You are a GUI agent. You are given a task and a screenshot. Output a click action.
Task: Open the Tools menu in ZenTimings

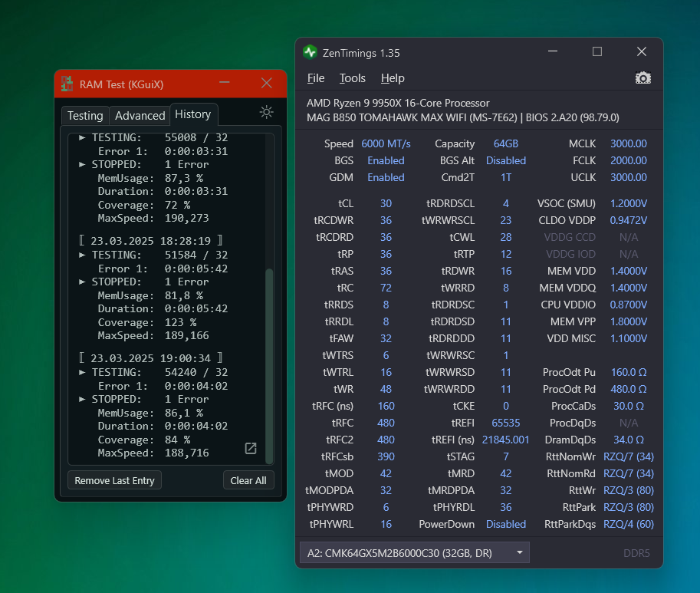352,77
